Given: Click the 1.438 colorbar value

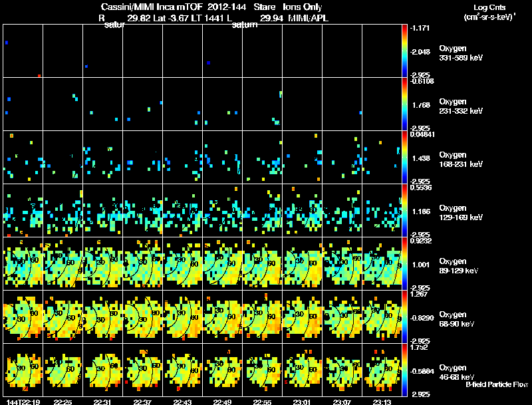Looking at the screenshot, I should pos(421,158).
